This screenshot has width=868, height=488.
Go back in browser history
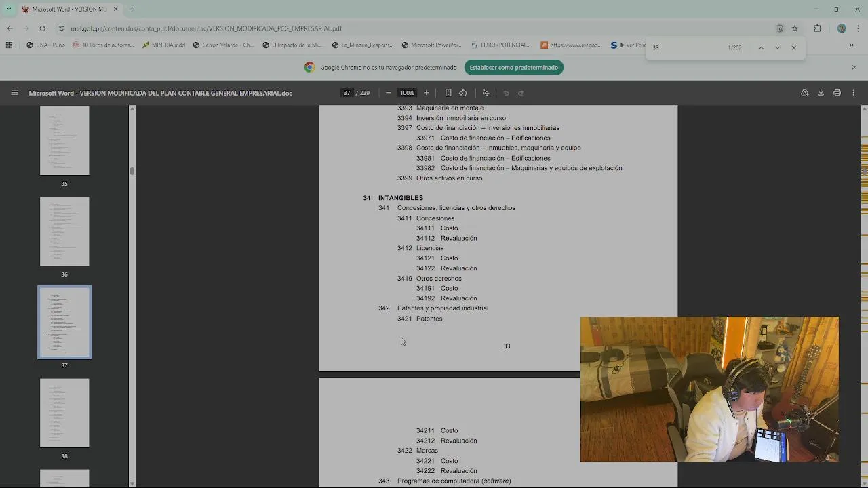coord(9,28)
